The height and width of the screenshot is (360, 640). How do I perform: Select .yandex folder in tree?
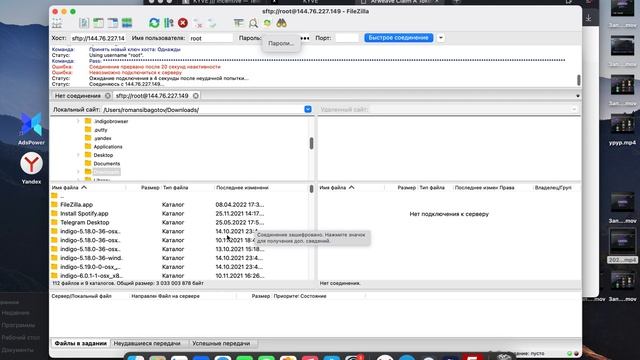click(x=102, y=138)
